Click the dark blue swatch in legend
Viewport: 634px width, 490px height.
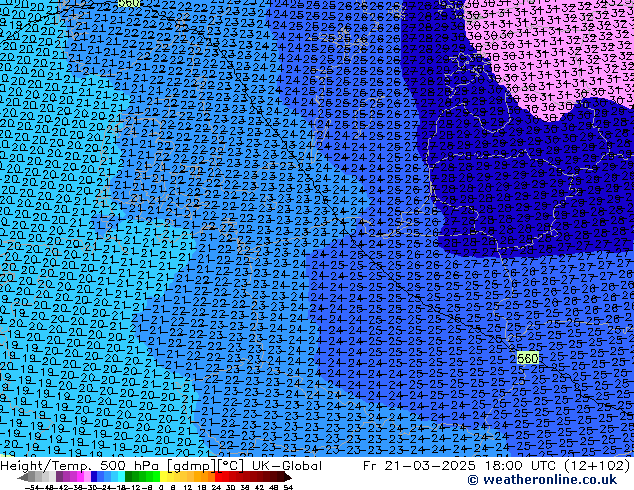tap(94, 477)
